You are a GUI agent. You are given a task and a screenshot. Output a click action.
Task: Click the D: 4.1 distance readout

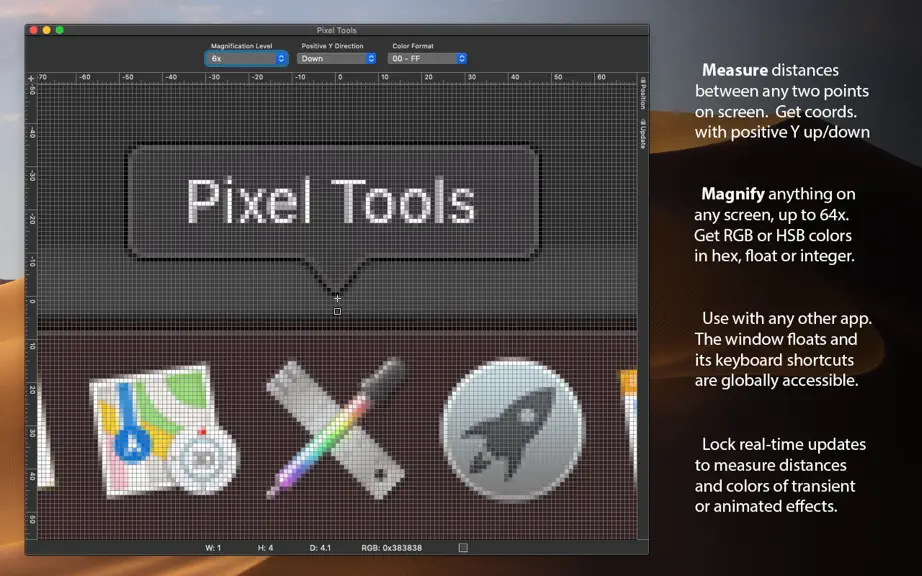point(320,547)
